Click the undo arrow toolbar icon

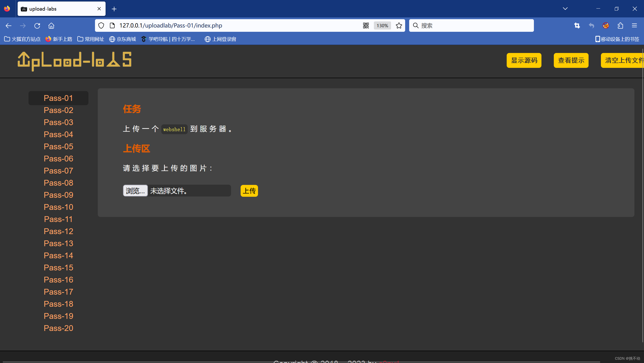591,25
